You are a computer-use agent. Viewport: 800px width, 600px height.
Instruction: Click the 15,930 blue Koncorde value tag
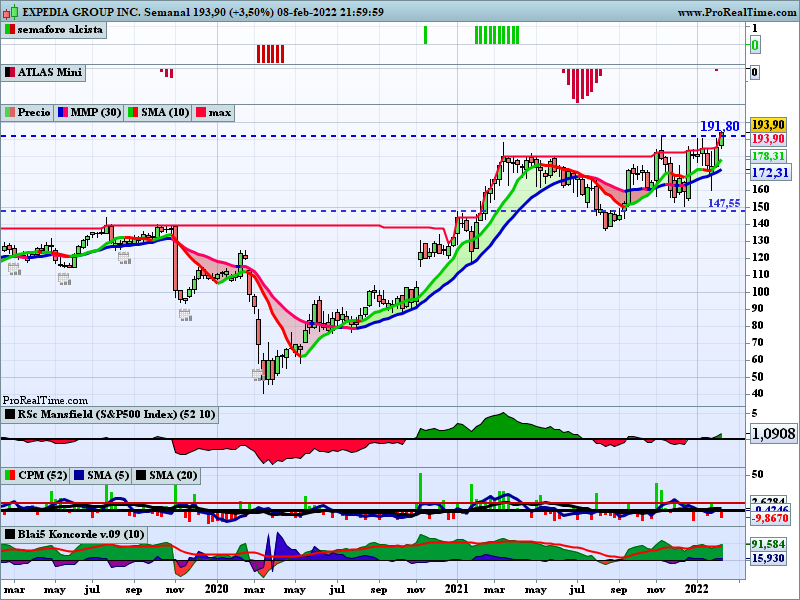(768, 559)
